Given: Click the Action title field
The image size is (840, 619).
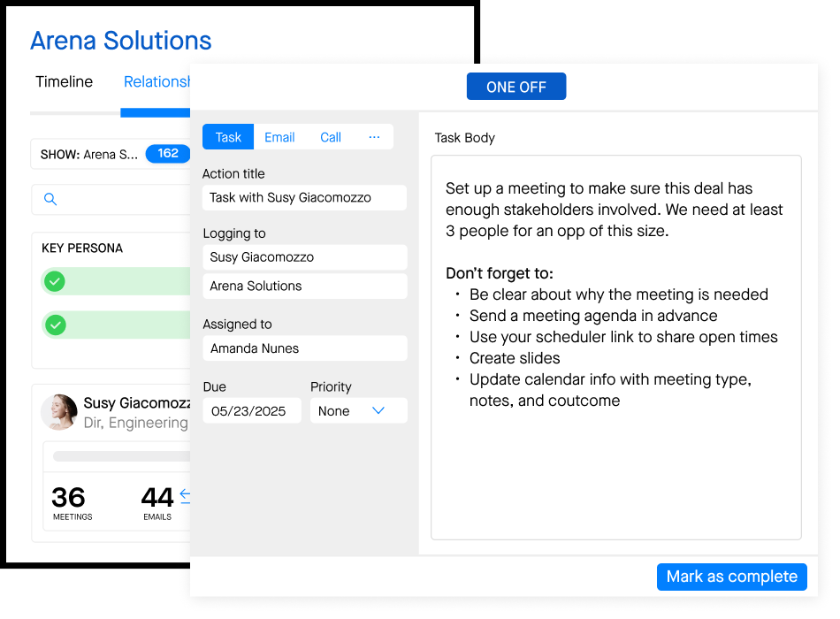Looking at the screenshot, I should pos(304,198).
